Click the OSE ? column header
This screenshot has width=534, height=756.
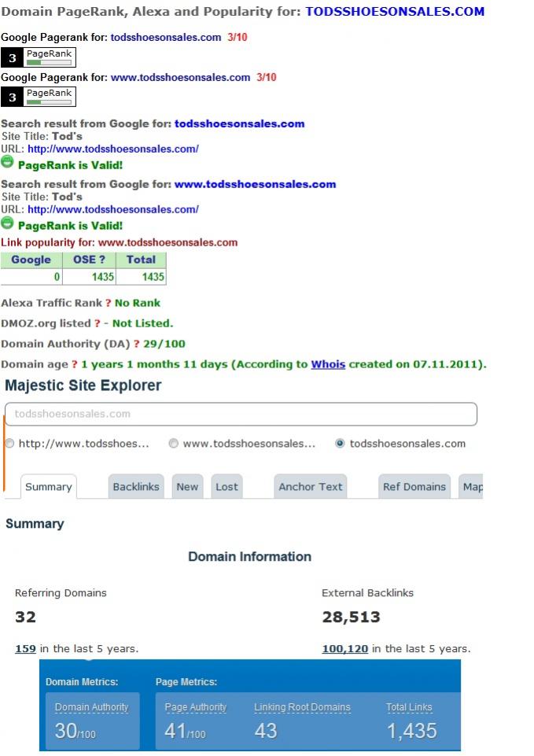pyautogui.click(x=89, y=260)
